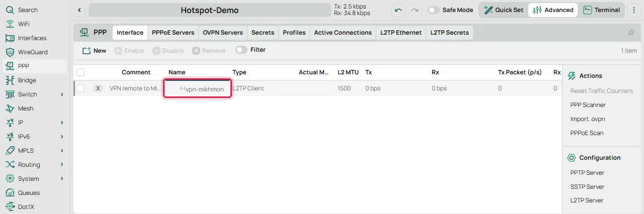Toggle the Filter switch
The width and height of the screenshot is (644, 214).
coord(242,50)
